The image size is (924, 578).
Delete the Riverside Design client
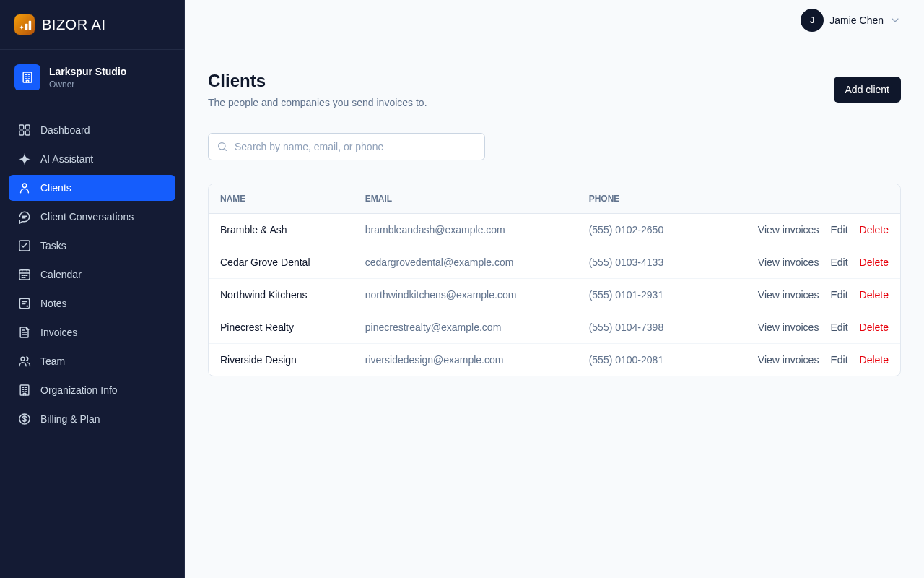[874, 360]
